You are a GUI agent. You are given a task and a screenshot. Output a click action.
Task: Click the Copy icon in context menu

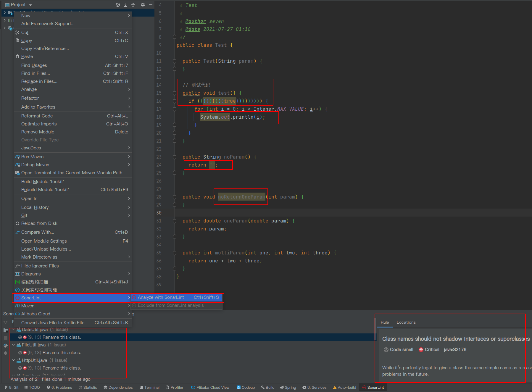(17, 41)
